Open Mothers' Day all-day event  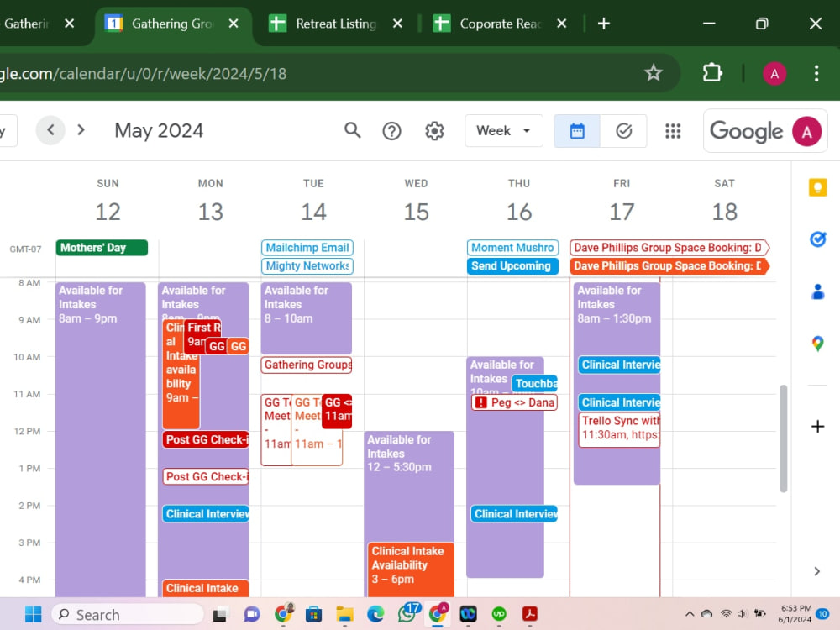tap(102, 248)
